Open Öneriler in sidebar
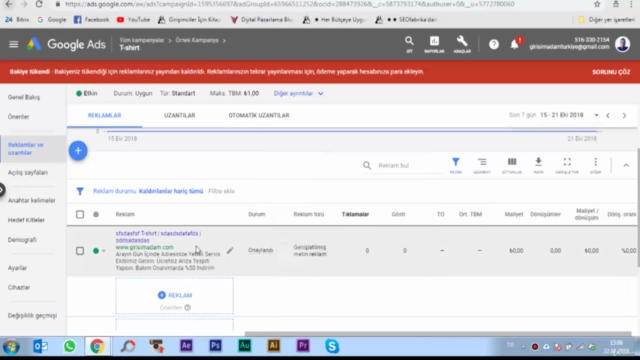Viewport: 640px width, 360px height. pos(18,117)
